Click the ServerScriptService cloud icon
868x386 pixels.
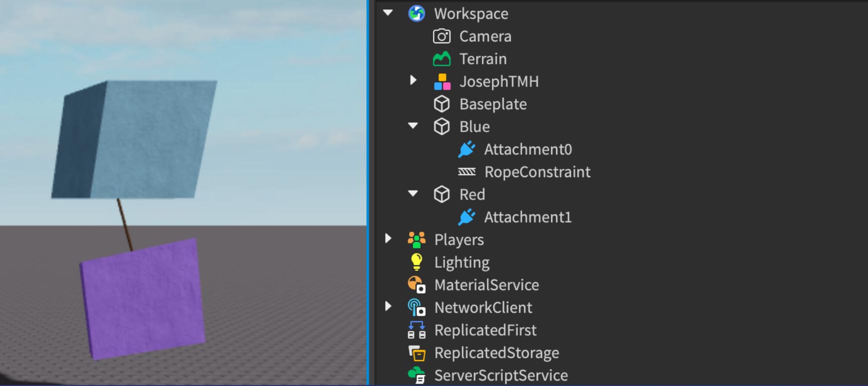pos(417,375)
